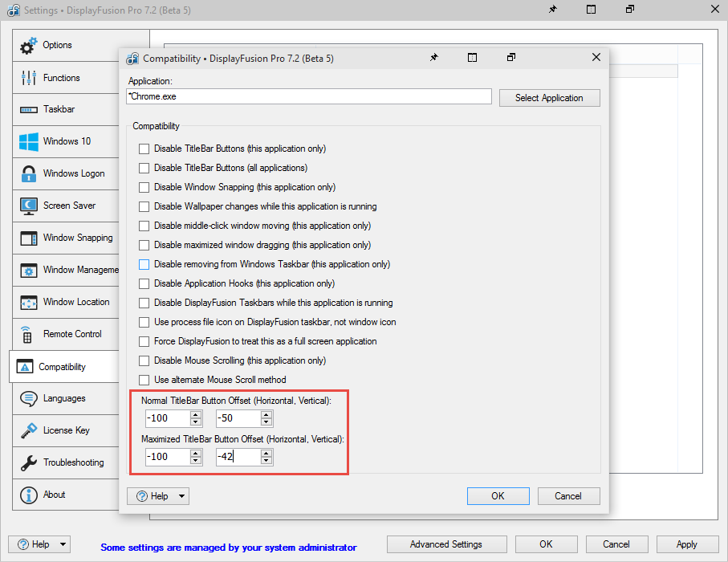Pin the Compatibility dialog using titlebar pin icon

(434, 58)
